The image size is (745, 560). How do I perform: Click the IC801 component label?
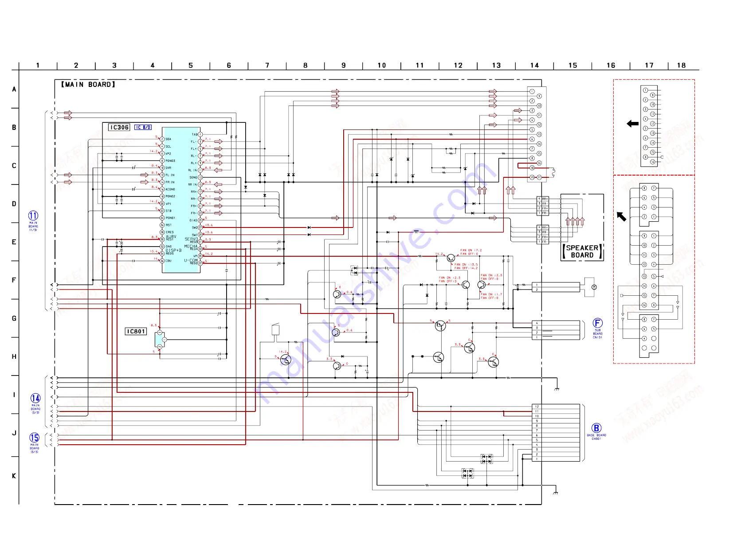(x=136, y=331)
